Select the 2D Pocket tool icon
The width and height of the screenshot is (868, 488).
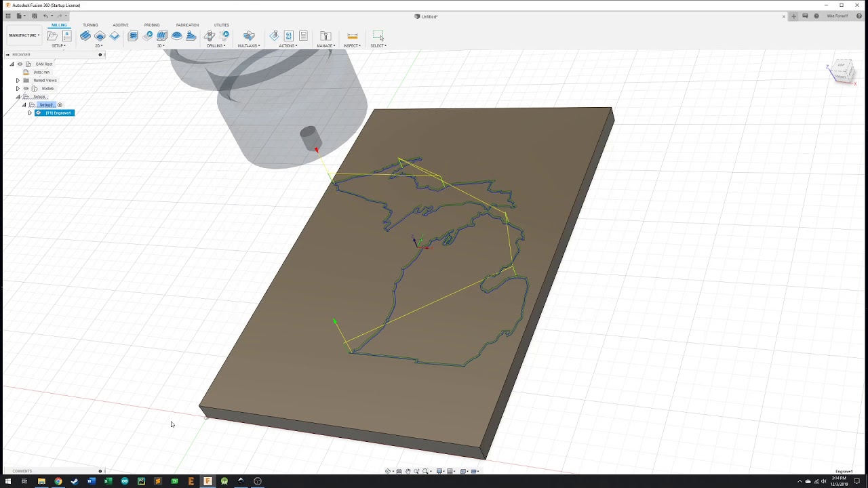100,36
